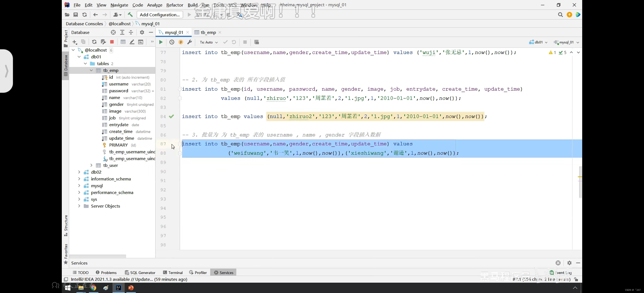Open the File menu
644x293 pixels.
coord(77,5)
